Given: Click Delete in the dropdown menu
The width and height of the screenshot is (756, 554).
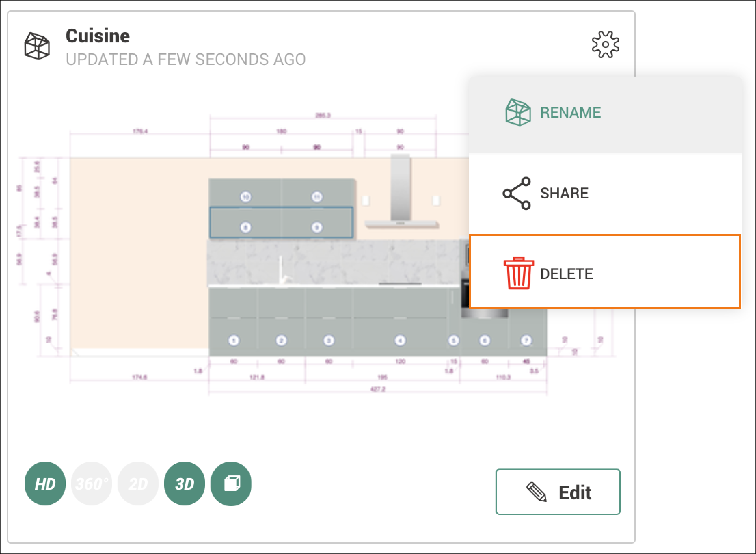Looking at the screenshot, I should coord(605,271).
